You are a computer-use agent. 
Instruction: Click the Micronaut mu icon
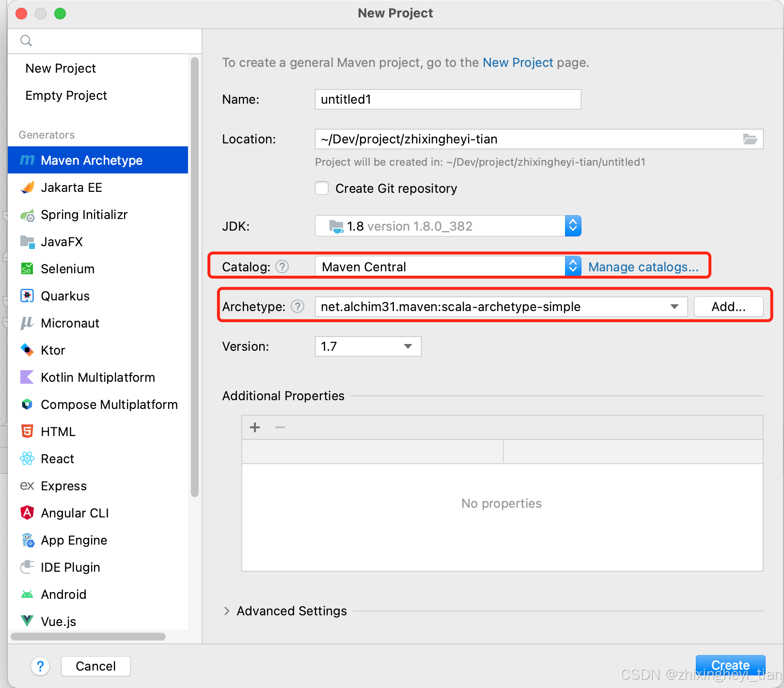[27, 323]
